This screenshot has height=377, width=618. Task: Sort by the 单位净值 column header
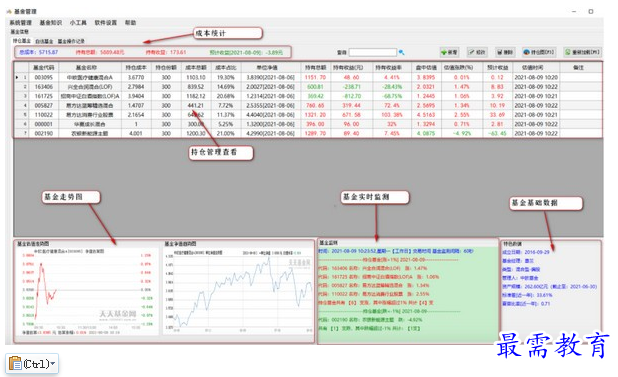click(x=270, y=68)
